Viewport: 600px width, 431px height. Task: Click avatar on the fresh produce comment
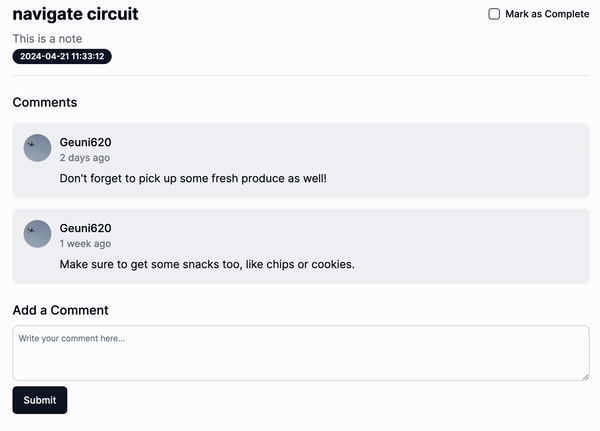point(37,148)
